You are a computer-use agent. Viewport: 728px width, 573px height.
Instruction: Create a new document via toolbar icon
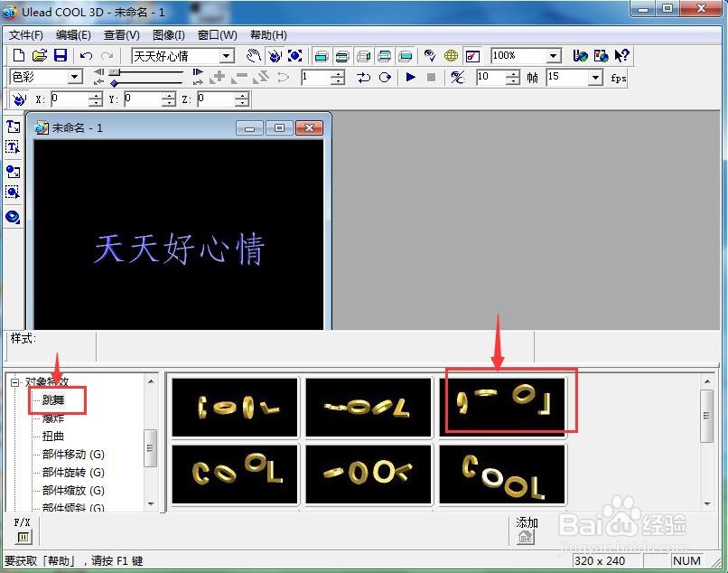click(x=19, y=55)
